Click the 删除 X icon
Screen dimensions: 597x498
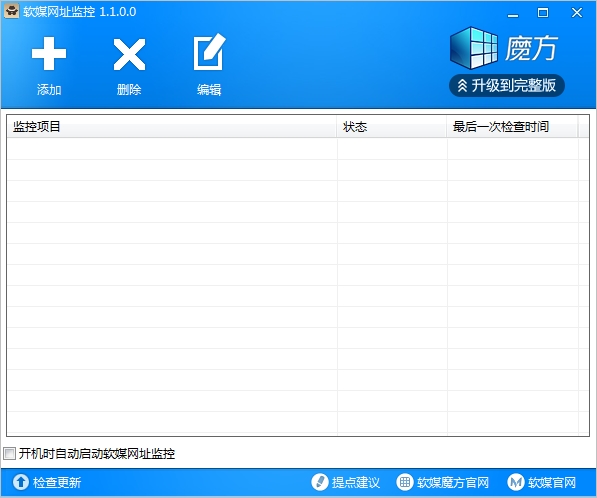[129, 54]
